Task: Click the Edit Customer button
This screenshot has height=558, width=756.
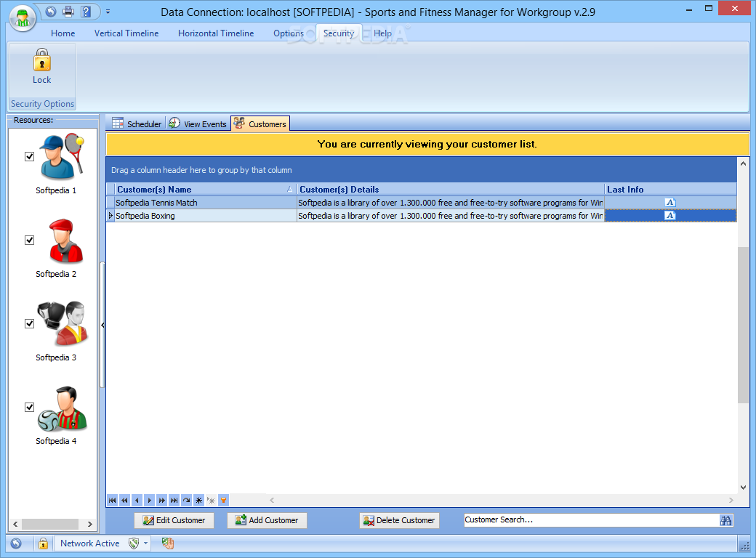Action: point(174,520)
